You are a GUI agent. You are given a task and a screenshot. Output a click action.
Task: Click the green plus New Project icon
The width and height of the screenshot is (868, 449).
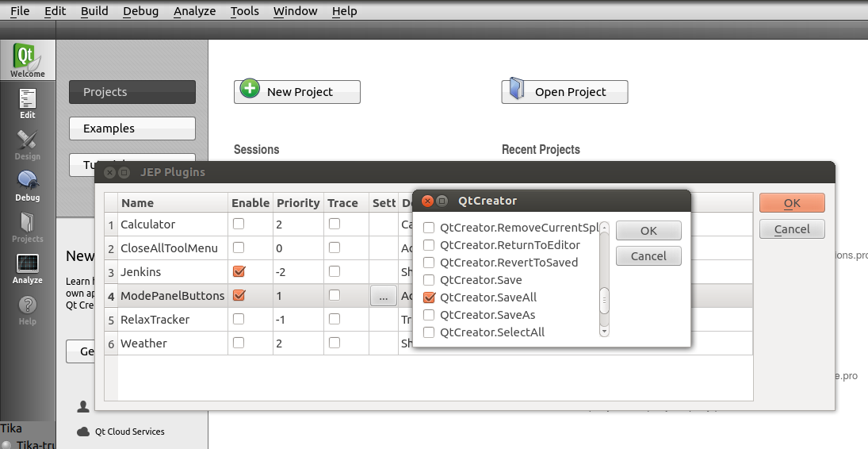click(x=250, y=88)
